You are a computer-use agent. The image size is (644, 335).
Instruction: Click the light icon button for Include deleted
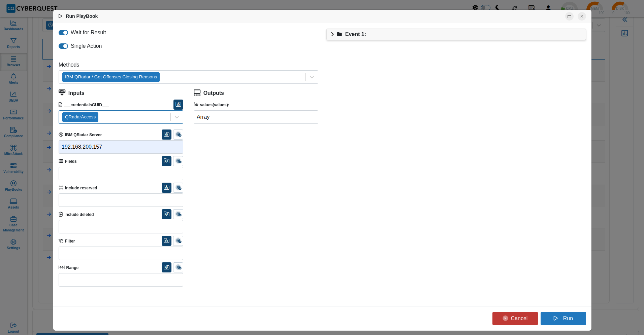[x=178, y=214]
